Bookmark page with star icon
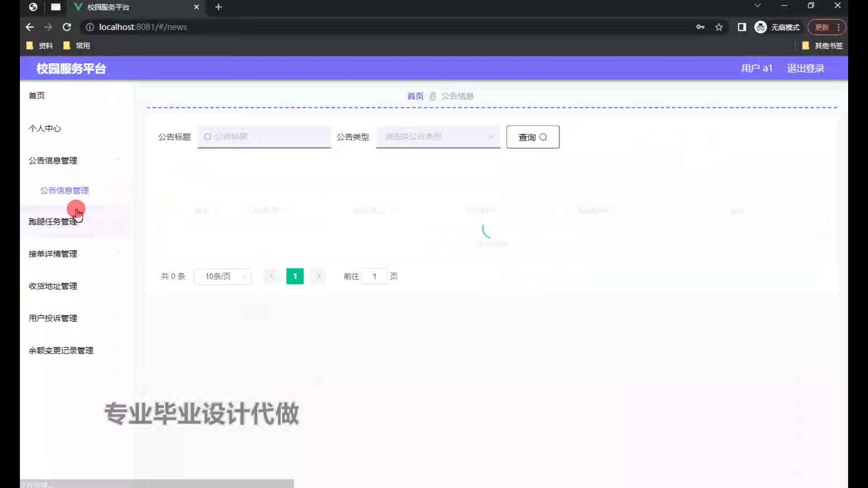This screenshot has height=488, width=868. [719, 27]
